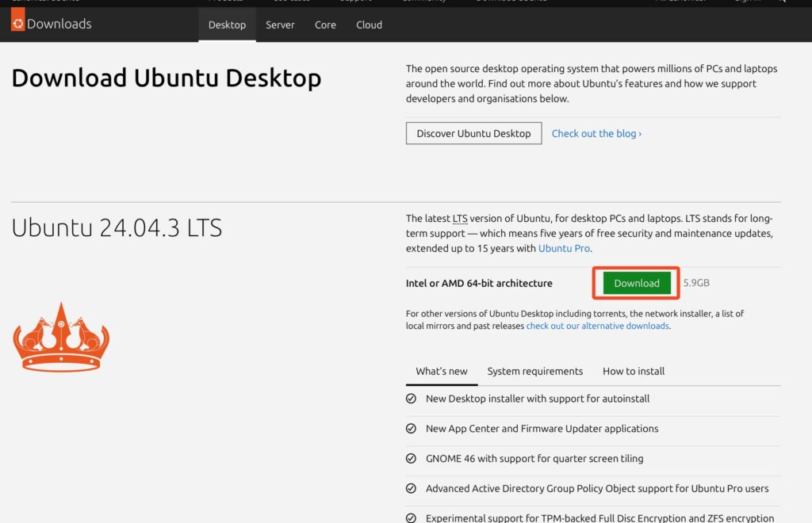Viewport: 812px width, 523px height.
Task: Switch to the Server downloads tab
Action: tap(280, 25)
